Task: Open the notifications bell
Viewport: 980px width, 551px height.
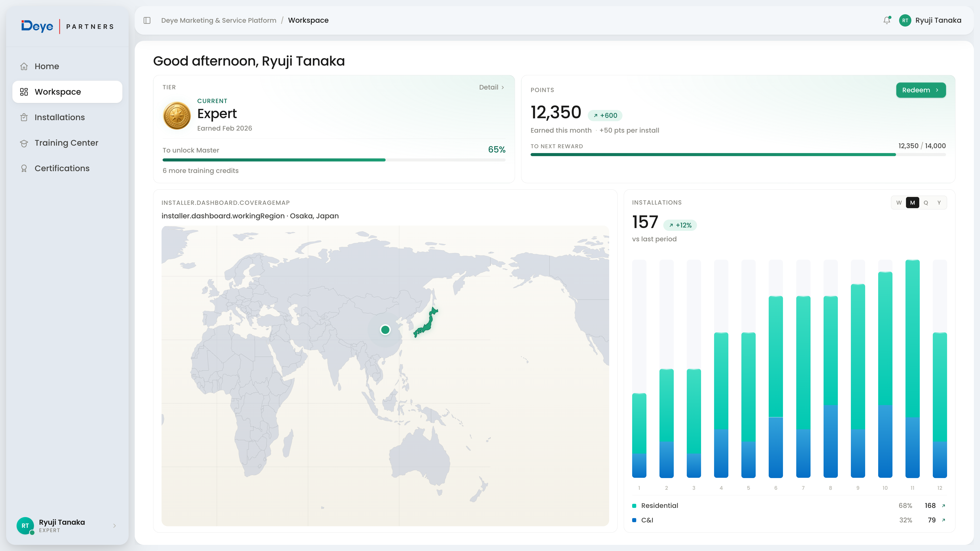Action: tap(887, 20)
